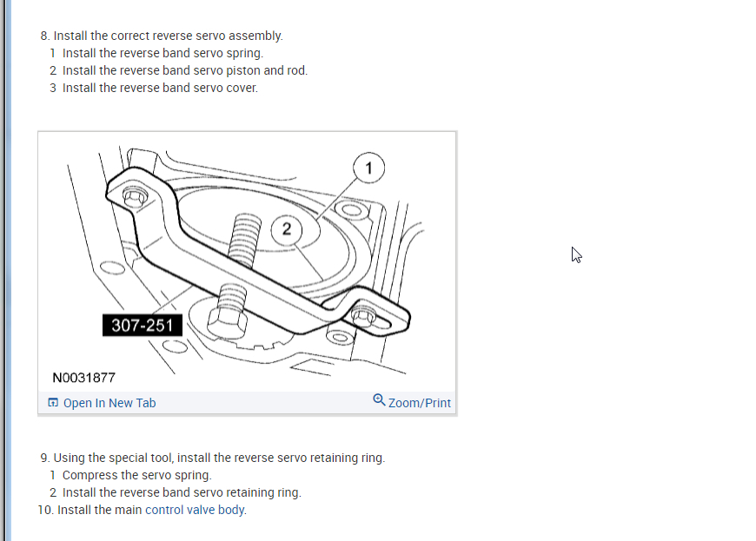The height and width of the screenshot is (541, 756).
Task: Select the Zoom/Print text link
Action: [420, 403]
